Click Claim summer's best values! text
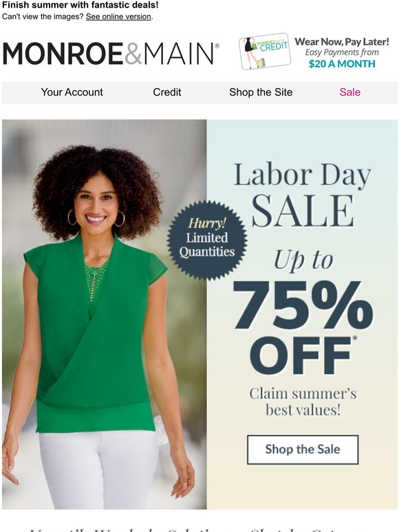The image size is (399, 532). pos(303,401)
